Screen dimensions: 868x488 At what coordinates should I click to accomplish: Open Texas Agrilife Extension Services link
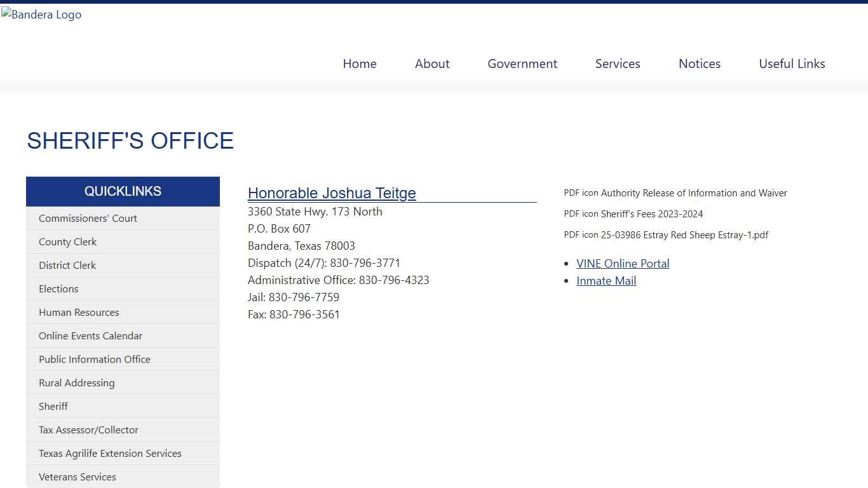click(110, 454)
